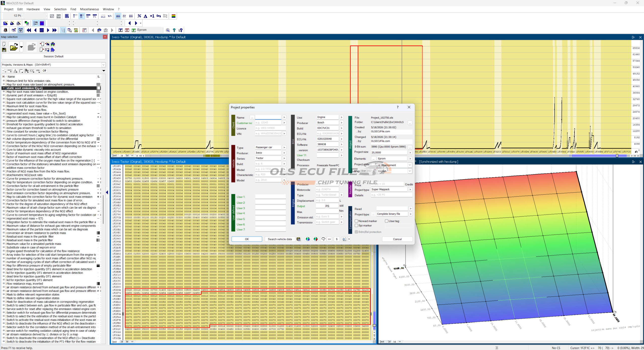Open the Hardware menu
The image size is (644, 350).
tap(33, 9)
